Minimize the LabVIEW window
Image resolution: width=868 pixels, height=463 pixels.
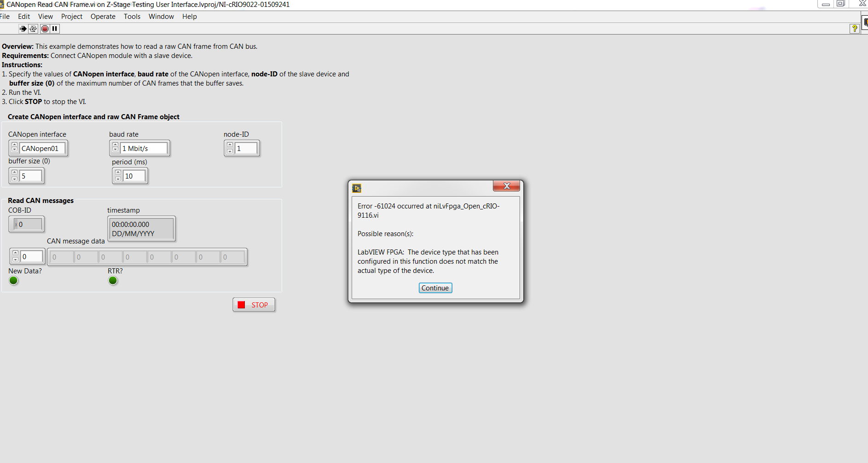826,4
